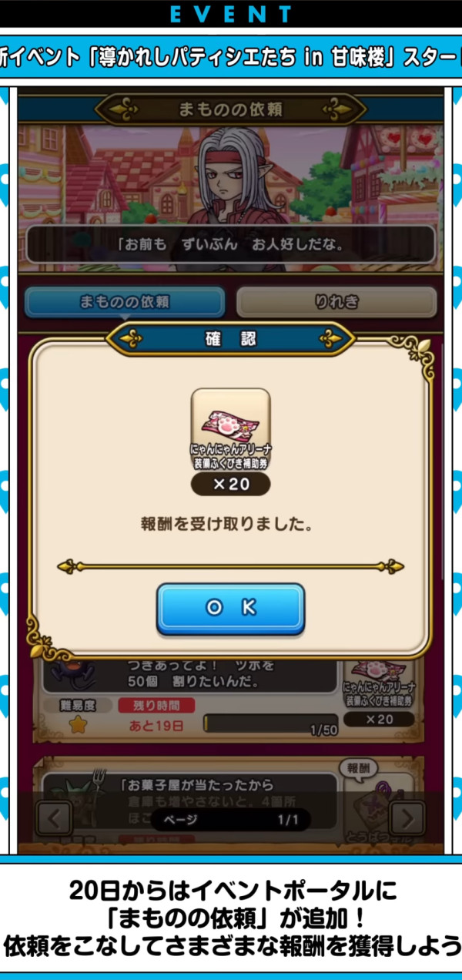Image resolution: width=462 pixels, height=980 pixels.
Task: Tap the silver-haired character portrait
Action: (233, 183)
